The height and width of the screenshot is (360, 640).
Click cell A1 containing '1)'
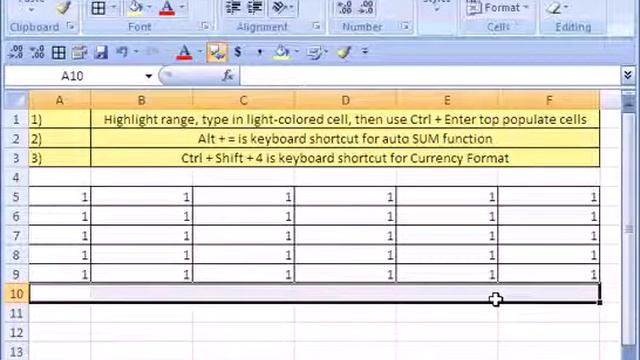click(x=60, y=120)
